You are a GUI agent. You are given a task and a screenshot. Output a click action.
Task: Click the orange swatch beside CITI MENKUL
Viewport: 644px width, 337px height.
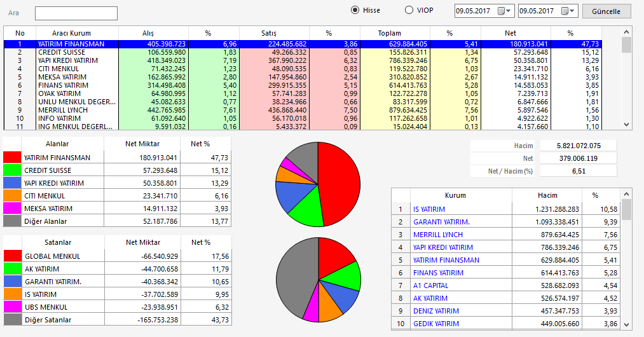coord(12,196)
